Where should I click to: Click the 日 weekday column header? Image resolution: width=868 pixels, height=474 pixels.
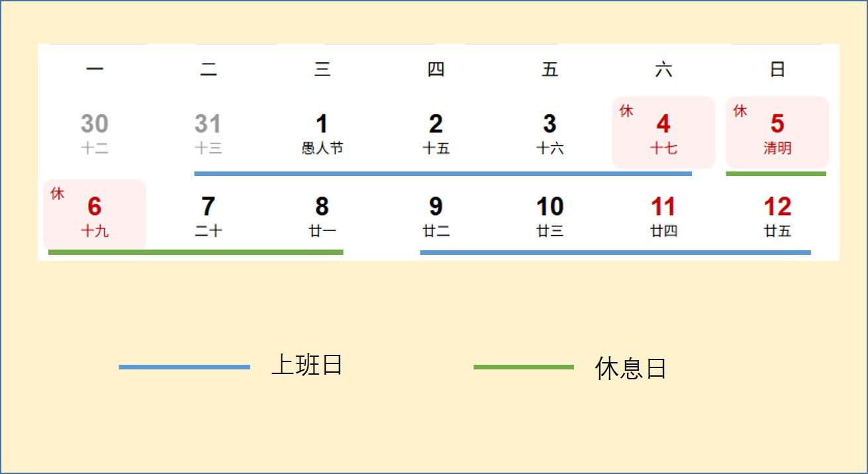coord(777,70)
